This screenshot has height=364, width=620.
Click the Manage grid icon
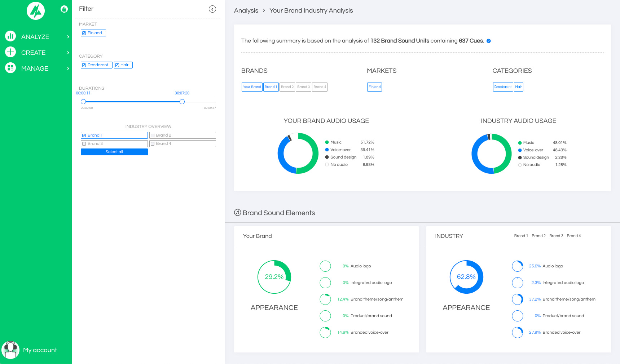[10, 68]
